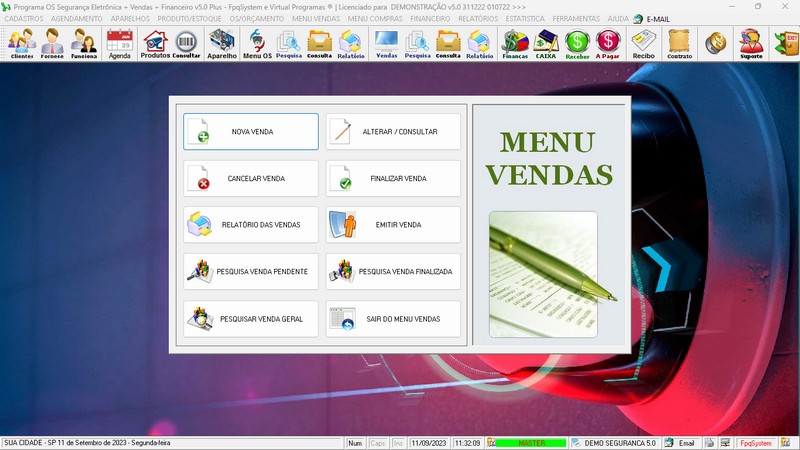
Task: Click the FINALIZAR VENDA button
Action: tap(393, 179)
